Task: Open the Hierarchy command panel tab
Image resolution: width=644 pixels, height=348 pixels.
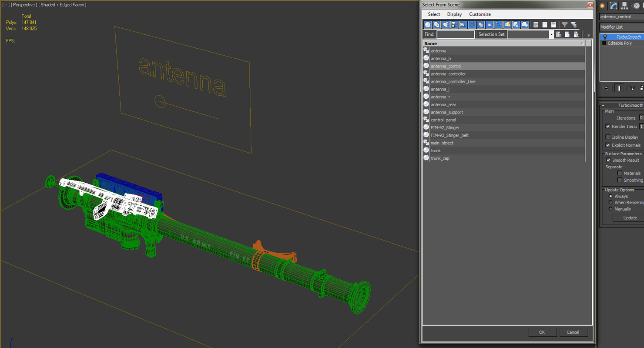Action: click(x=624, y=6)
